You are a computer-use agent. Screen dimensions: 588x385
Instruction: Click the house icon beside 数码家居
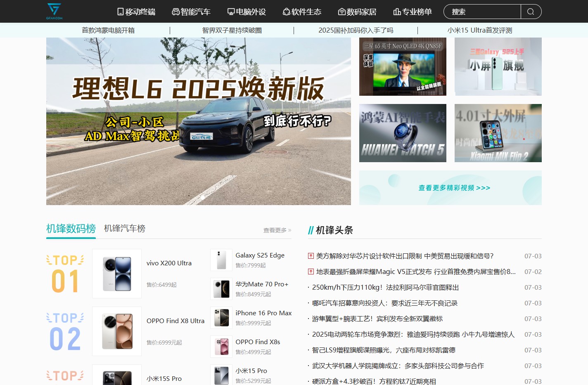pos(342,12)
